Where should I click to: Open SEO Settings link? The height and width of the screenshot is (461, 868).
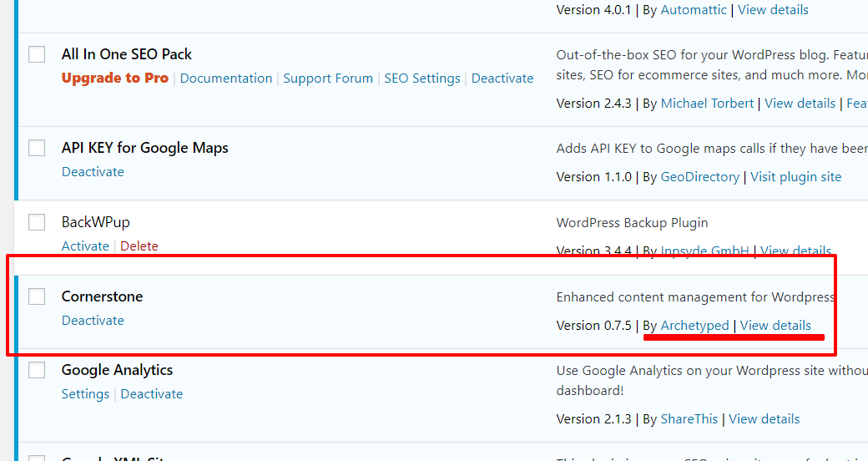[422, 79]
